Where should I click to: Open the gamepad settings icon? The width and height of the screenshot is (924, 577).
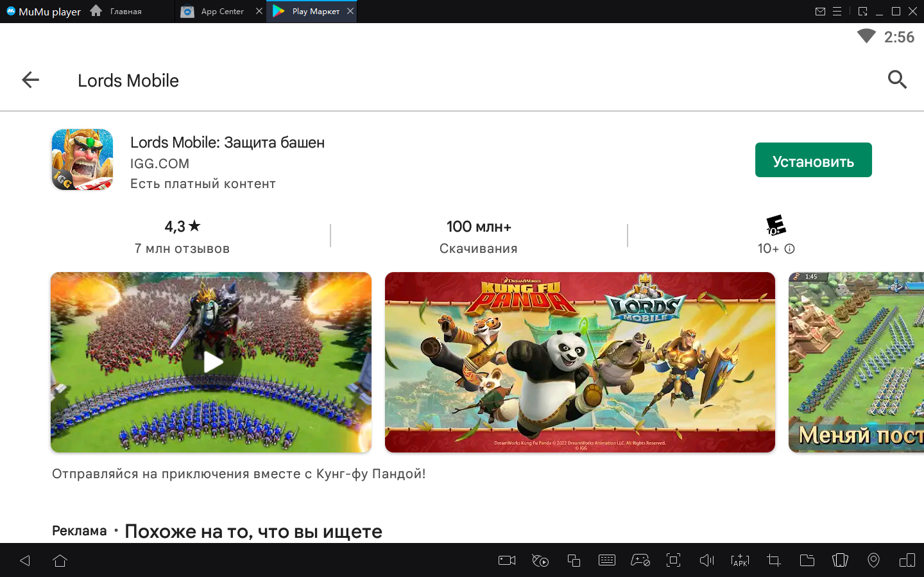point(640,560)
